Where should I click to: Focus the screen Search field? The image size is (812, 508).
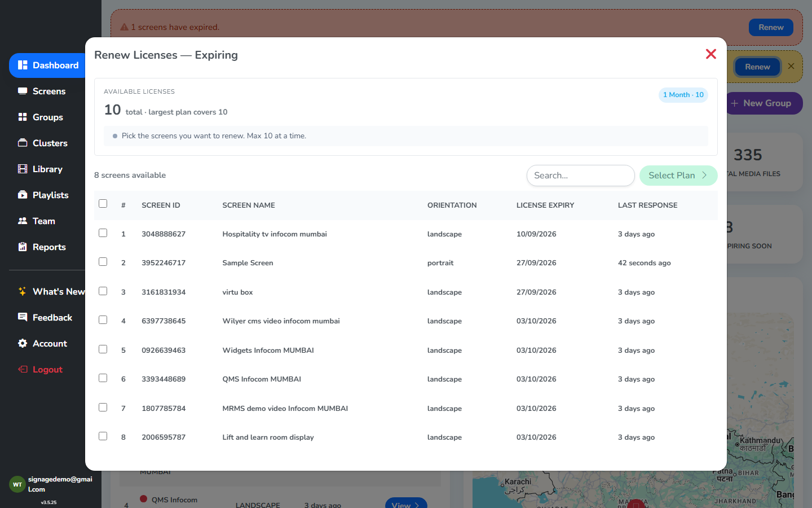coord(581,176)
